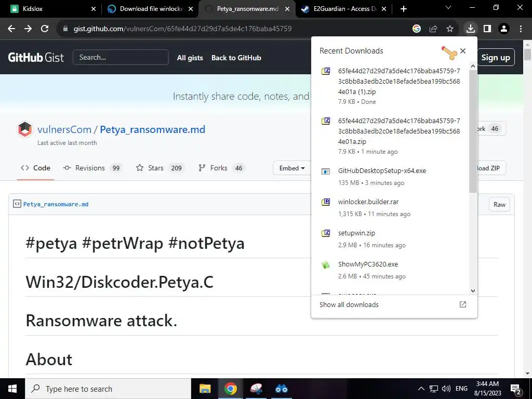Open the Petya_ransomware.md file header link
Image resolution: width=532 pixels, height=399 pixels.
(56, 204)
